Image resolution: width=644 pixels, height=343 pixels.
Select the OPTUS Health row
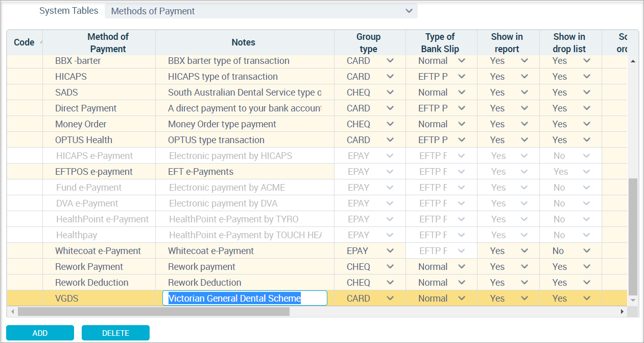pyautogui.click(x=317, y=140)
